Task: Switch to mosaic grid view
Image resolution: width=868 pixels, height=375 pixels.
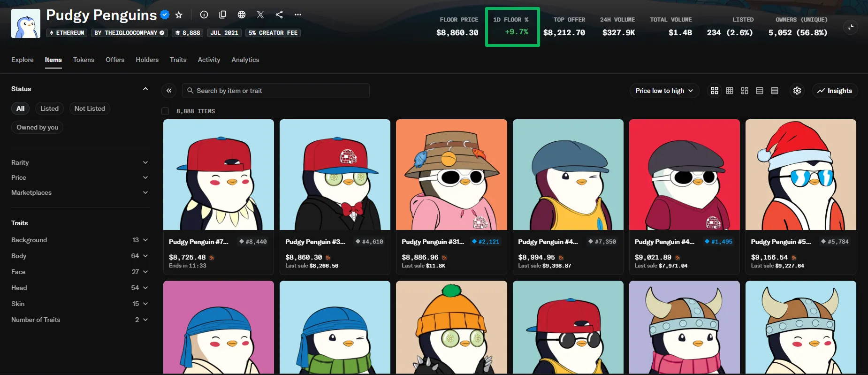Action: pyautogui.click(x=745, y=91)
